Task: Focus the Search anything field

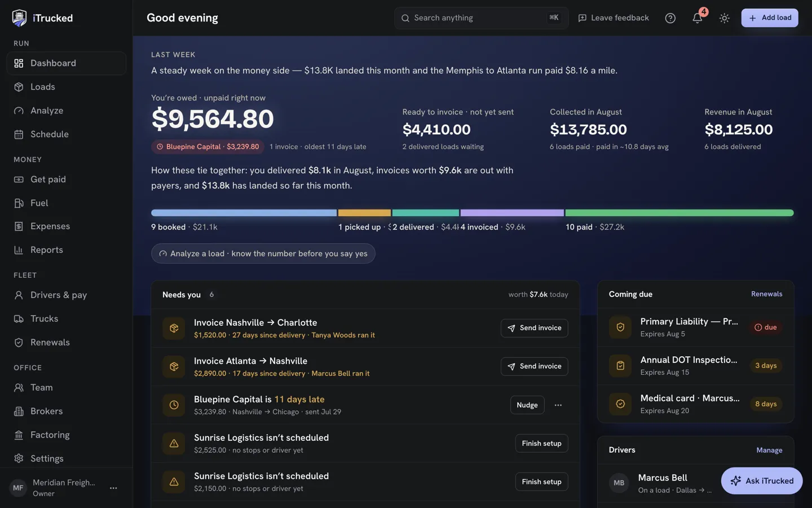Action: [482, 18]
